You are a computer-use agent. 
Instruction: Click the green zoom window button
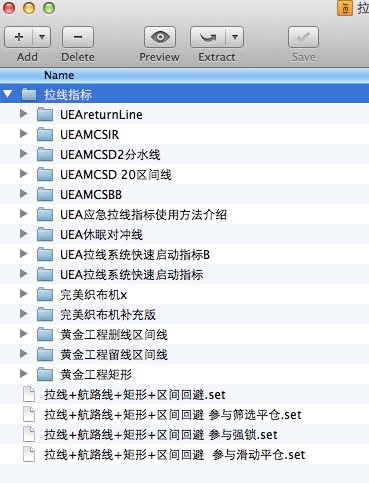pyautogui.click(x=49, y=8)
